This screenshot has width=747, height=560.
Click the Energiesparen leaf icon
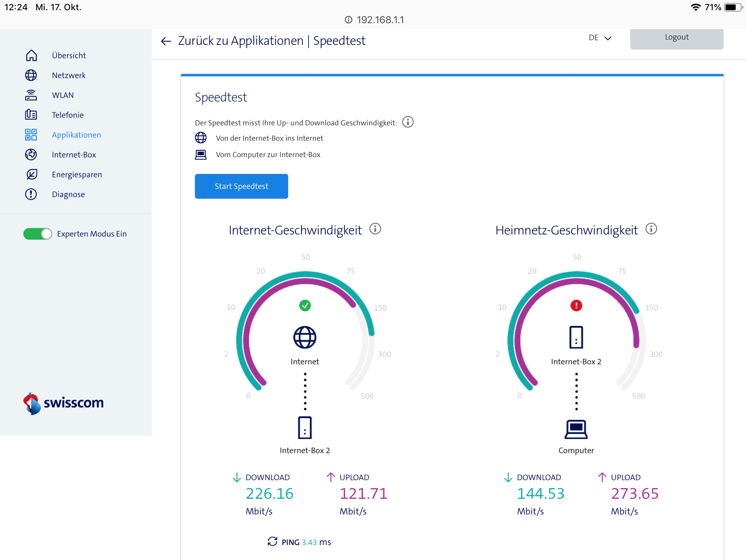coord(31,174)
